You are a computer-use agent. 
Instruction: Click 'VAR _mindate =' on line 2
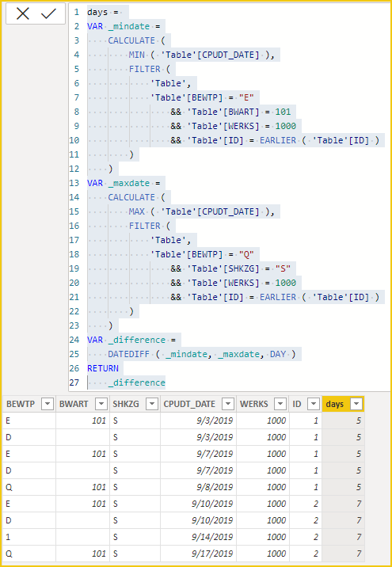(x=124, y=26)
